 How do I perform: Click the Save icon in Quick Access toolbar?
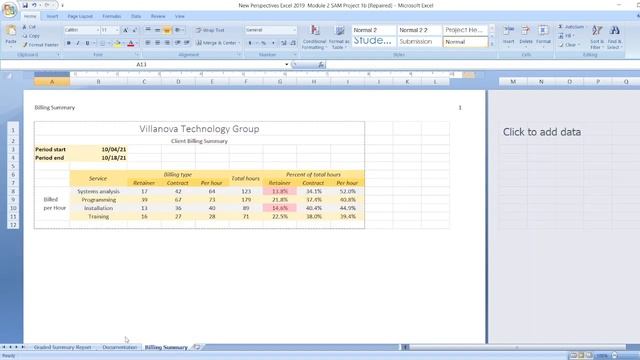pos(25,5)
